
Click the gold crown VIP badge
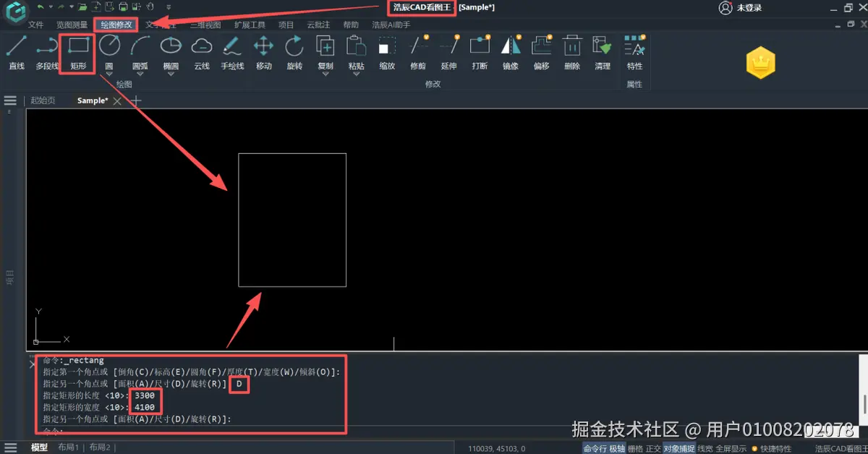click(760, 63)
